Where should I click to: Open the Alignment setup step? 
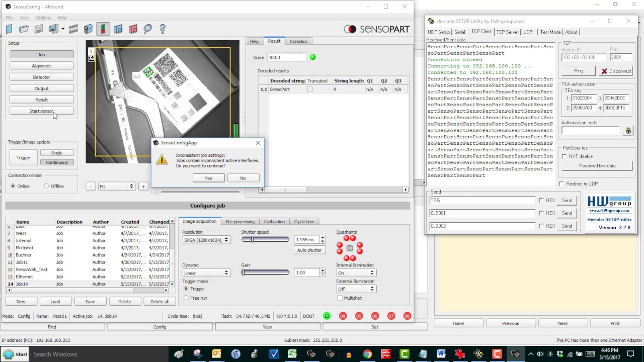(41, 66)
